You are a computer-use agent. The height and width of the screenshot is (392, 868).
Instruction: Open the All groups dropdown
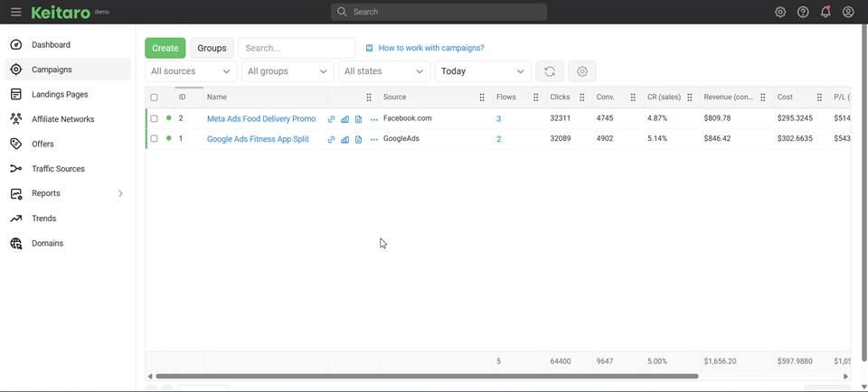pyautogui.click(x=288, y=71)
